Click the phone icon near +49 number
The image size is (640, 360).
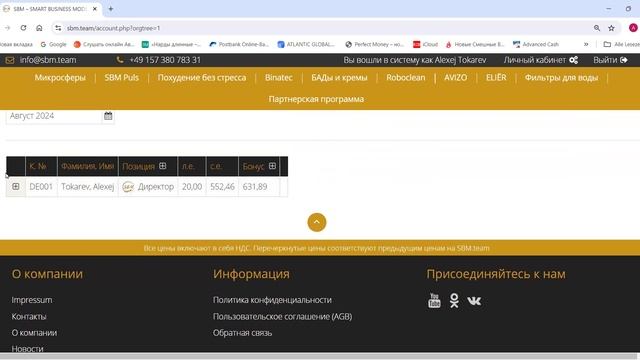click(x=120, y=60)
